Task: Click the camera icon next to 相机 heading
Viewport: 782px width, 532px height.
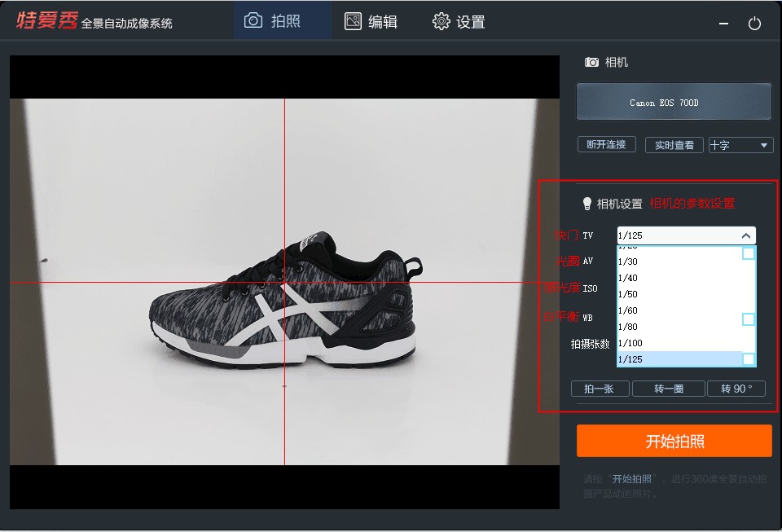Action: tap(591, 62)
